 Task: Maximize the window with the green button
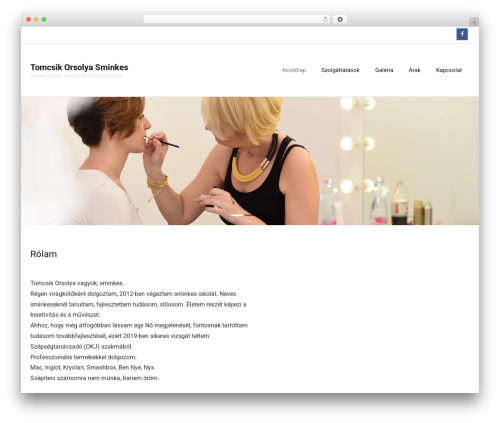click(44, 19)
